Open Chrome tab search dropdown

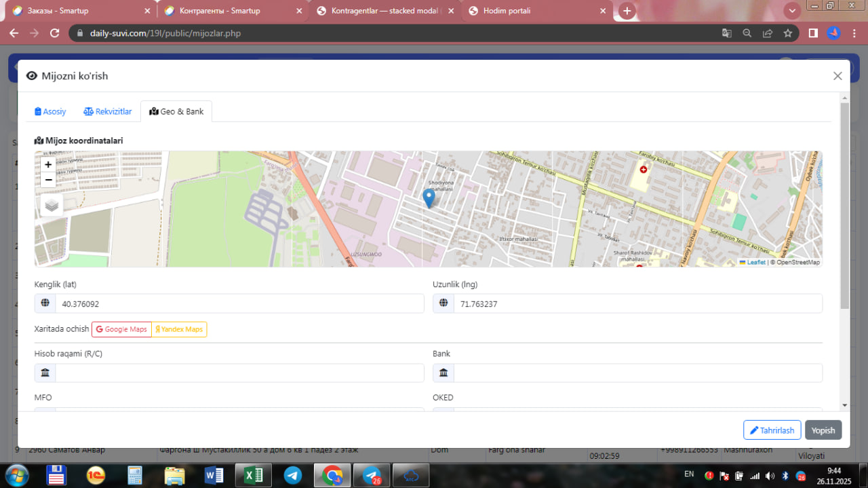point(791,11)
